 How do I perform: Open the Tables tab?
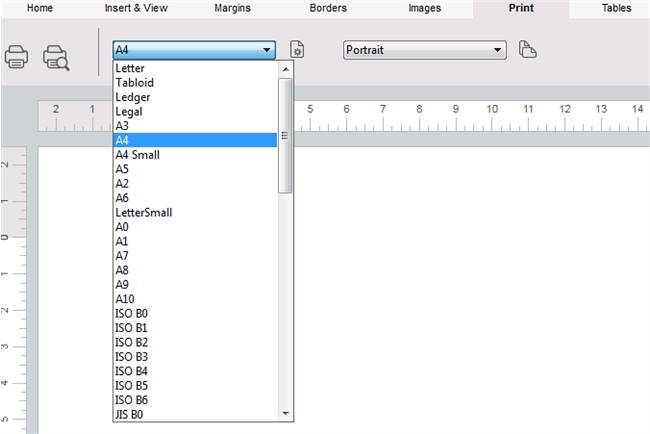point(616,8)
